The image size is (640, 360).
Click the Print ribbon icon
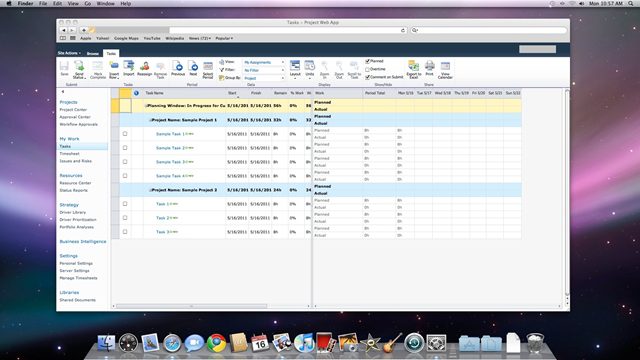coord(429,68)
